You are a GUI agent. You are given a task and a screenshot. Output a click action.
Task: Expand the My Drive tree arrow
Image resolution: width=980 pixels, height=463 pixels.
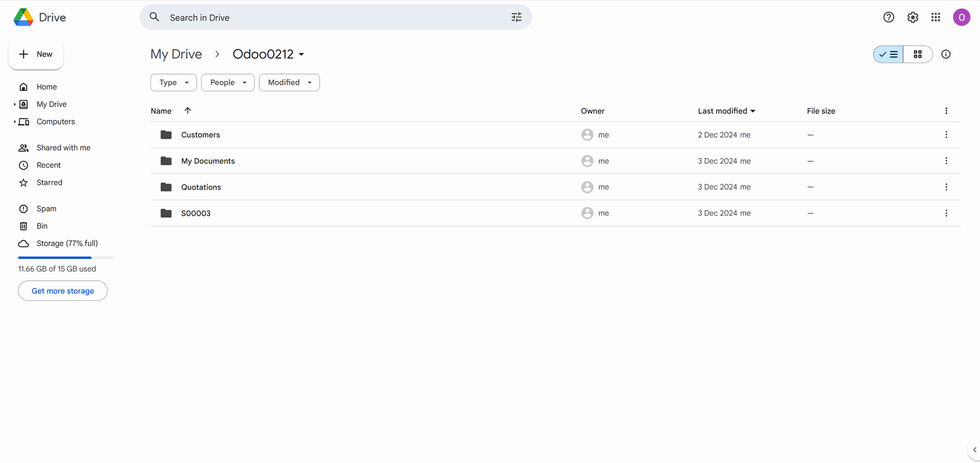(x=14, y=104)
